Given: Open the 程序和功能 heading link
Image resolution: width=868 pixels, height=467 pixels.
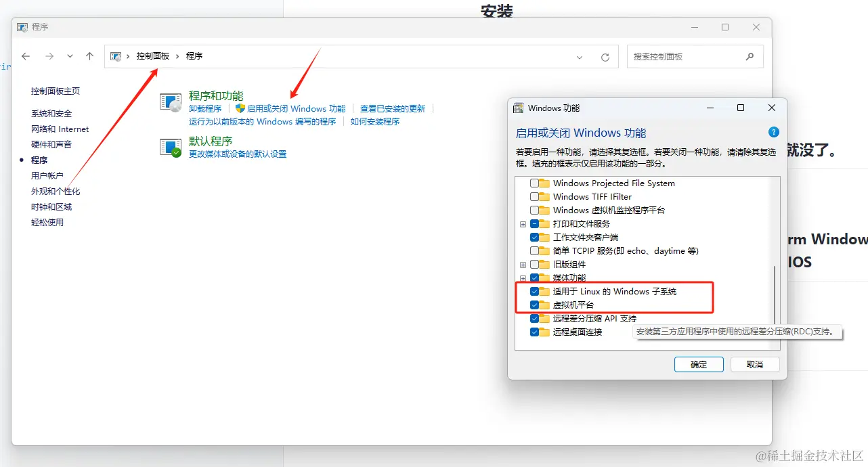Looking at the screenshot, I should point(216,96).
